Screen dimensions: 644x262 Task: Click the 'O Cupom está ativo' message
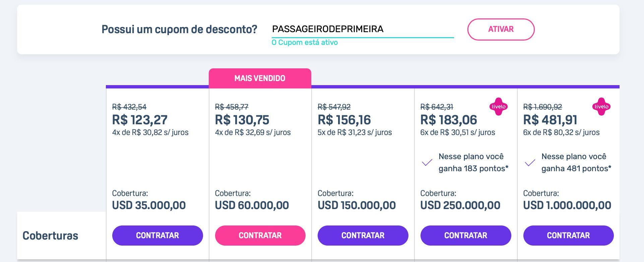click(x=305, y=43)
